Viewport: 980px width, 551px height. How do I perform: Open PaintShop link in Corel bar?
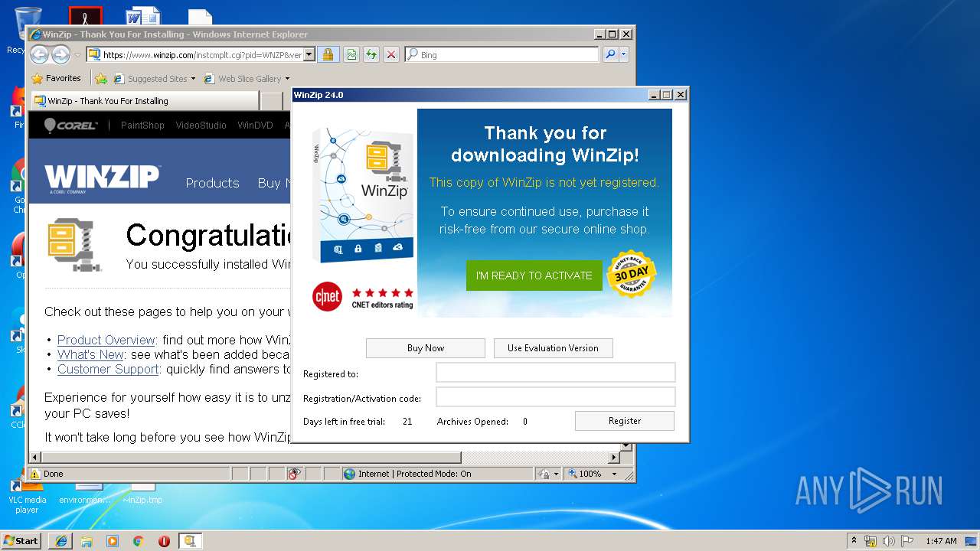pyautogui.click(x=142, y=125)
